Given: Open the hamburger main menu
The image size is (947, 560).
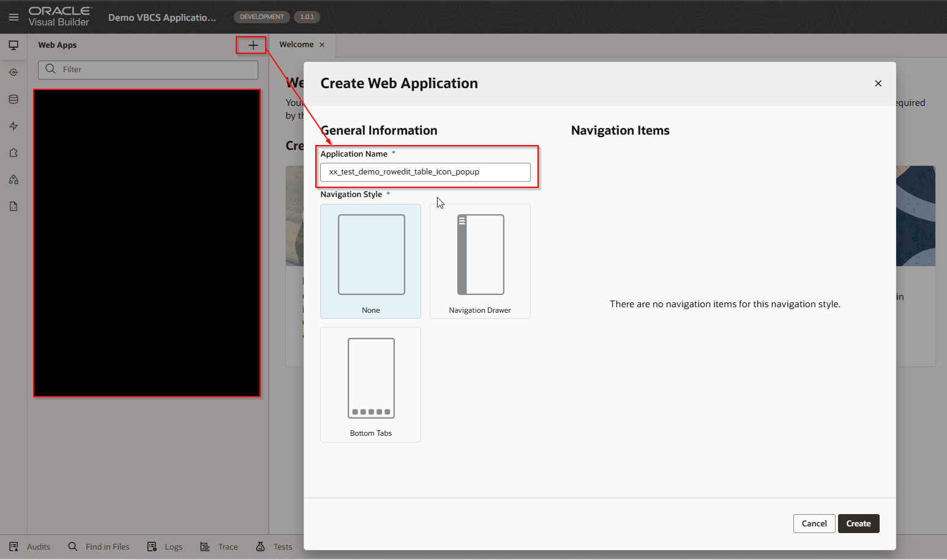Looking at the screenshot, I should pyautogui.click(x=13, y=17).
